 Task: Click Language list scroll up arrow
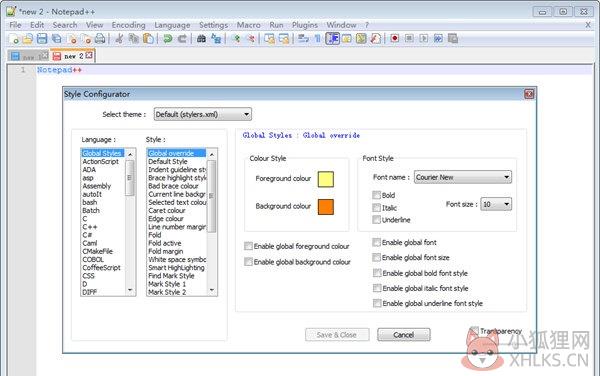click(x=130, y=154)
